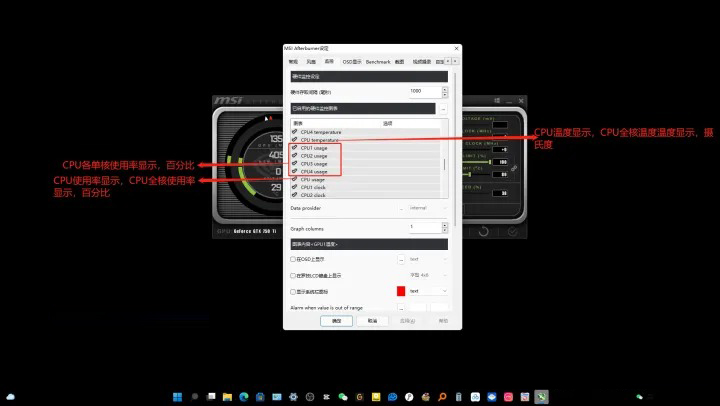Increase the hardware polling period value

click(x=444, y=90)
